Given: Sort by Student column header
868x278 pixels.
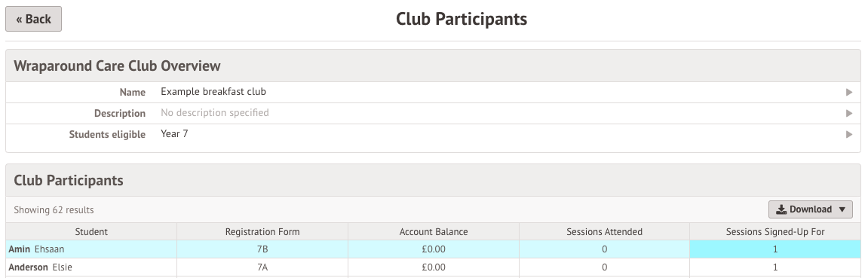Looking at the screenshot, I should pyautogui.click(x=91, y=231).
